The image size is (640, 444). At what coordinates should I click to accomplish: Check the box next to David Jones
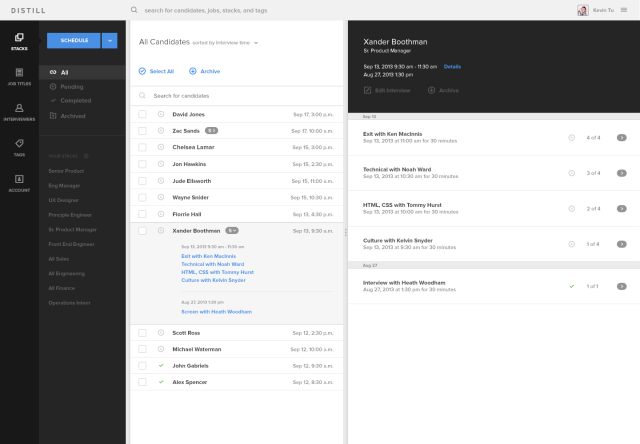[x=142, y=115]
